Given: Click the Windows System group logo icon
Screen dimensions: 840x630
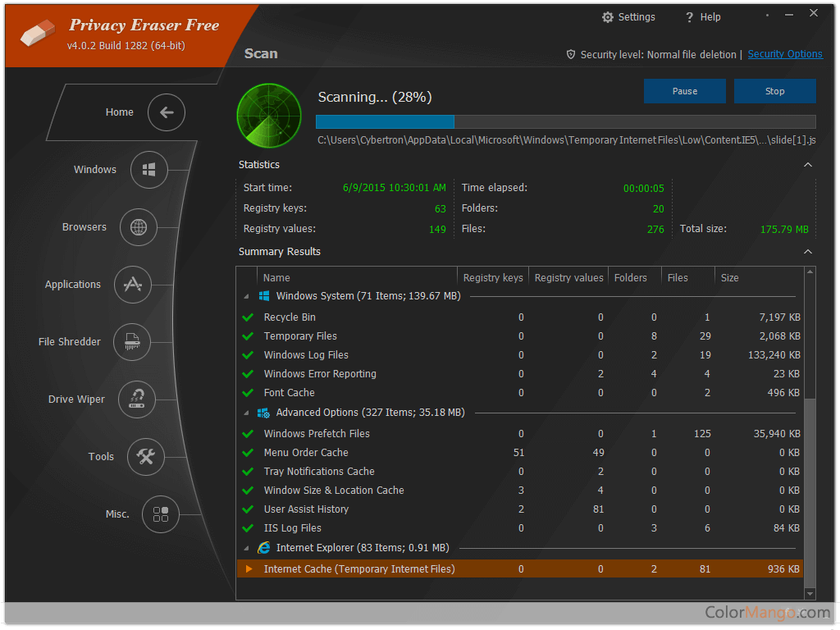Looking at the screenshot, I should (x=264, y=295).
